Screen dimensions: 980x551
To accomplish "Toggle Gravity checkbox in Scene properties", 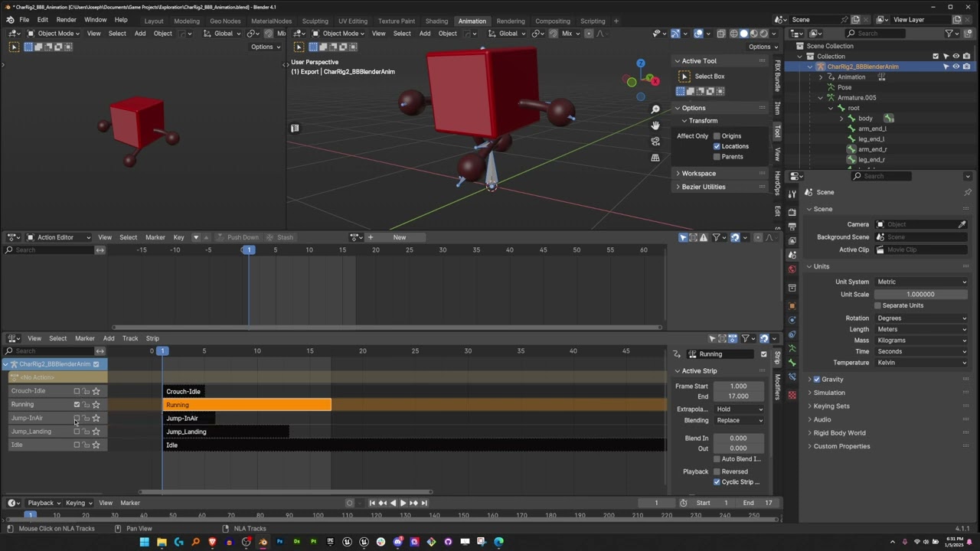I will tap(816, 380).
